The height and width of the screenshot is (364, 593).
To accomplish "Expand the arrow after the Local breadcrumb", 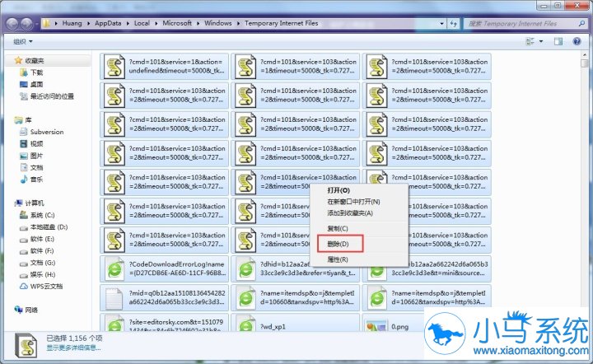I will [x=156, y=23].
